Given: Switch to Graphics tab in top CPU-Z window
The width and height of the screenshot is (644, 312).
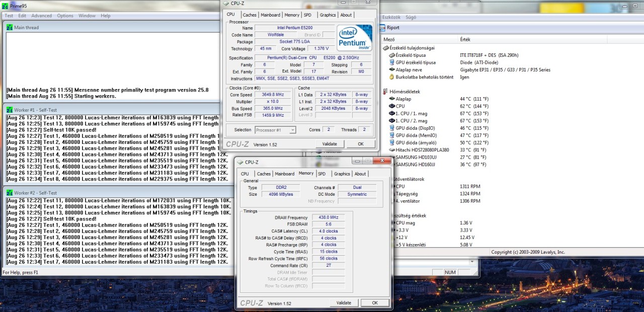Looking at the screenshot, I should click(328, 15).
